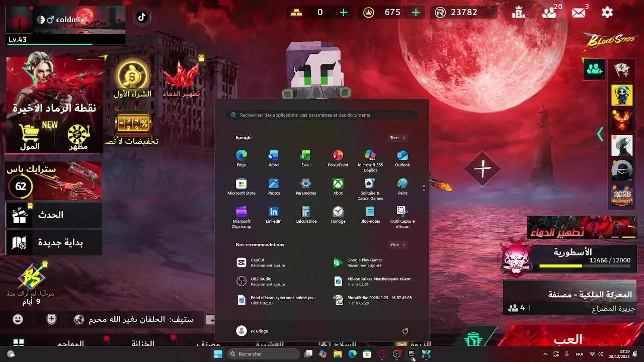Viewport: 644px width, 362px height.
Task: Open File Explorer from taskbar
Action: click(338, 354)
